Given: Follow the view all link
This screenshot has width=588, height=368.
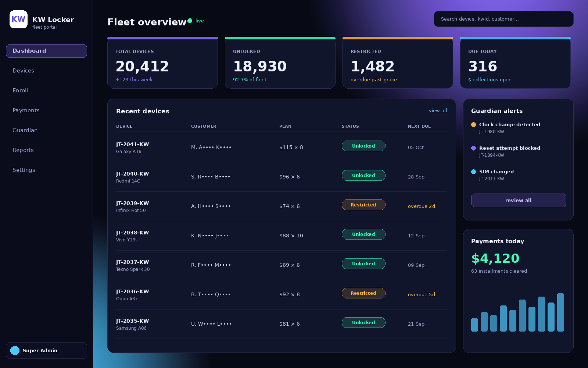Looking at the screenshot, I should (438, 110).
